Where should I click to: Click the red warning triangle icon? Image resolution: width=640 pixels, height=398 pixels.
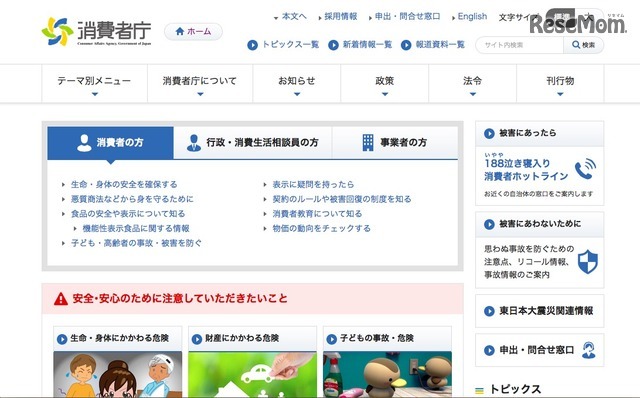[x=61, y=299]
